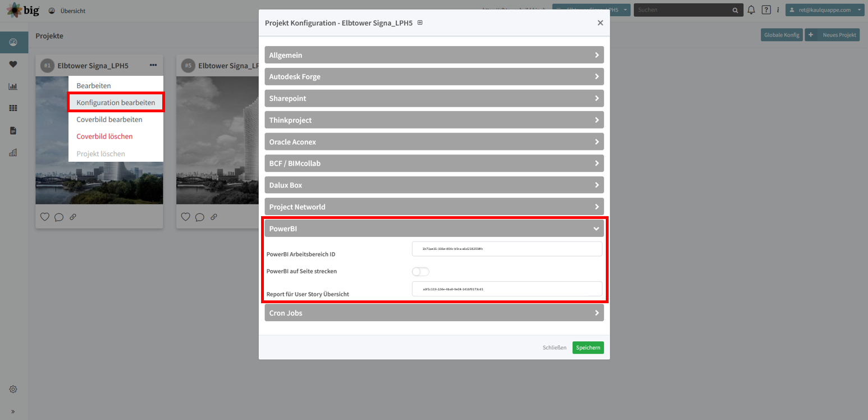The width and height of the screenshot is (868, 420).
Task: Copy link icon on project #5 card
Action: (x=213, y=217)
